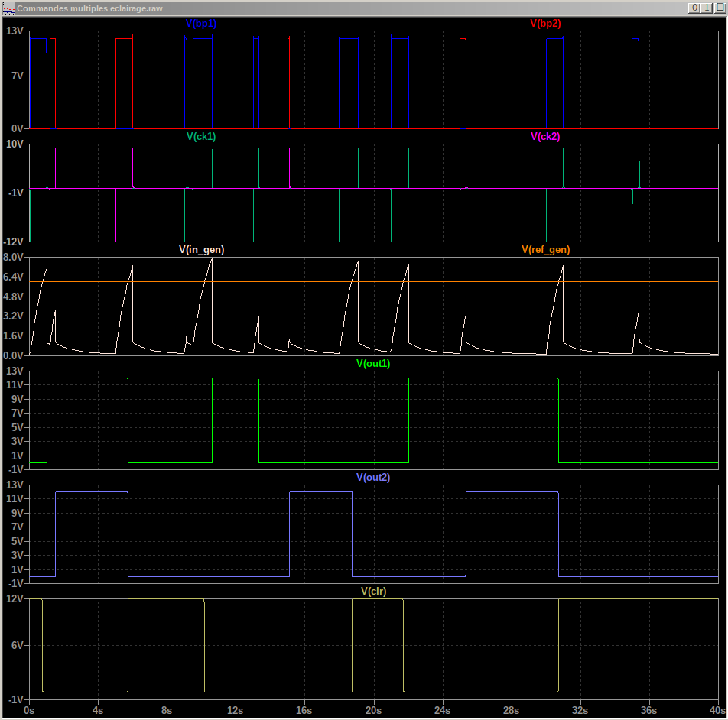Click the 8.0V label on in_gen axis
Screen dimensions: 728x720
14,258
